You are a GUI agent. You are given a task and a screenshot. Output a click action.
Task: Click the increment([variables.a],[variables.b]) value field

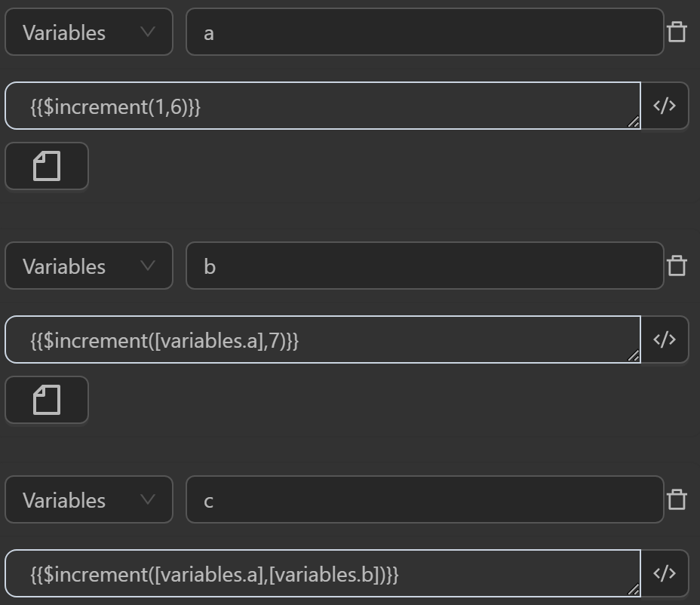[322, 573]
